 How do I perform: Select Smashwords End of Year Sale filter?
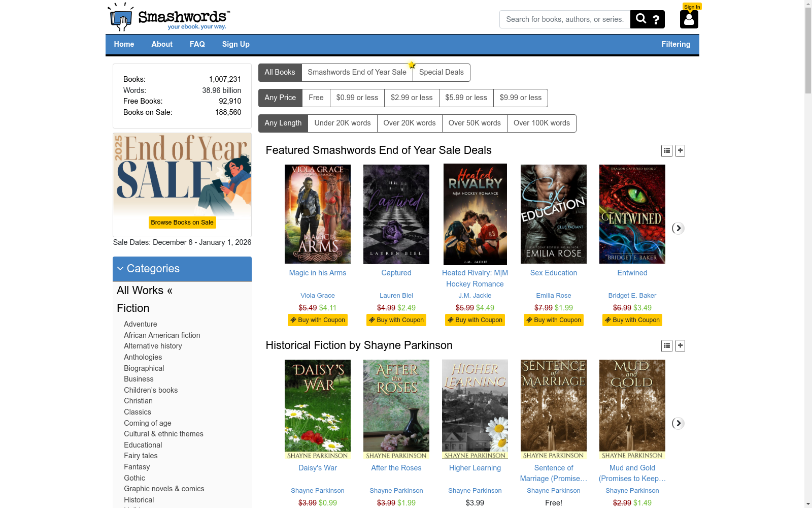(357, 73)
